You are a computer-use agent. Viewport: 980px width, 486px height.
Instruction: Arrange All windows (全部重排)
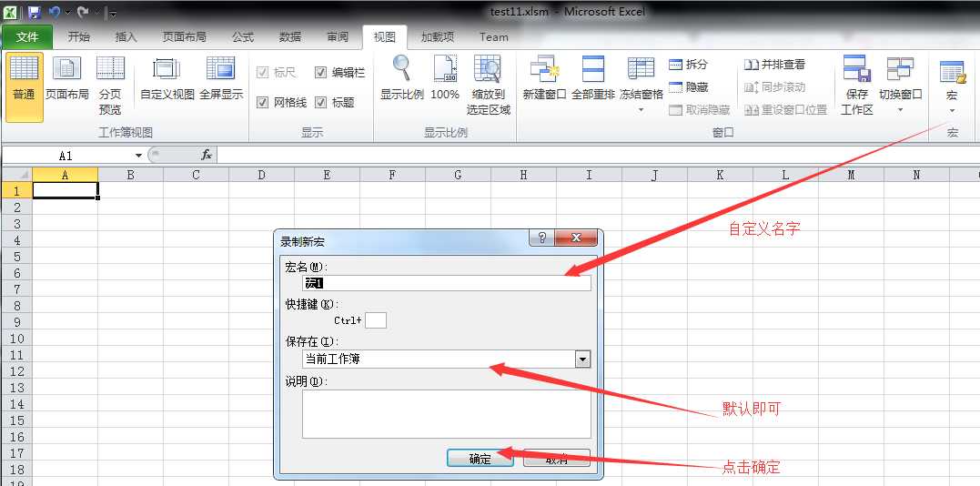point(592,79)
